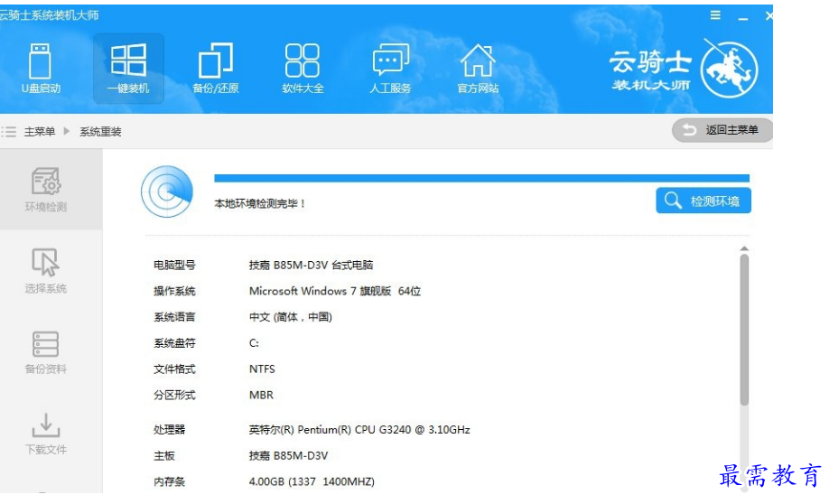Click the MBR partition value
This screenshot has width=829, height=504.
pos(261,395)
